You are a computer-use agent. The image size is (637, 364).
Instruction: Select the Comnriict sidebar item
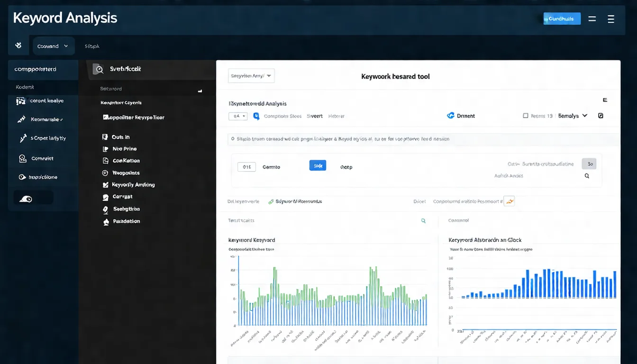click(x=42, y=159)
